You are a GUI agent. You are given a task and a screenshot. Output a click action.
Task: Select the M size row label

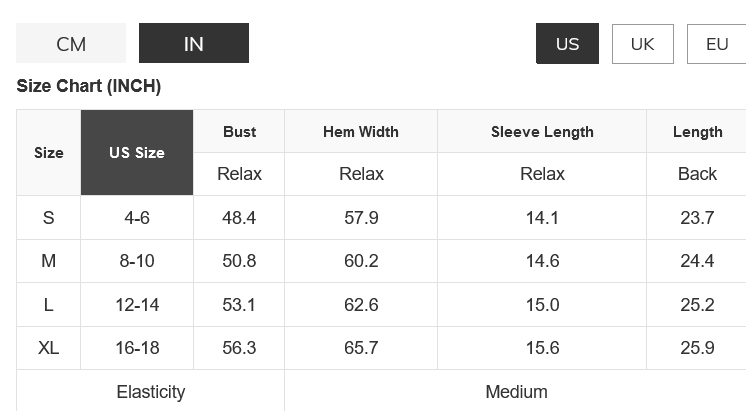(x=49, y=261)
